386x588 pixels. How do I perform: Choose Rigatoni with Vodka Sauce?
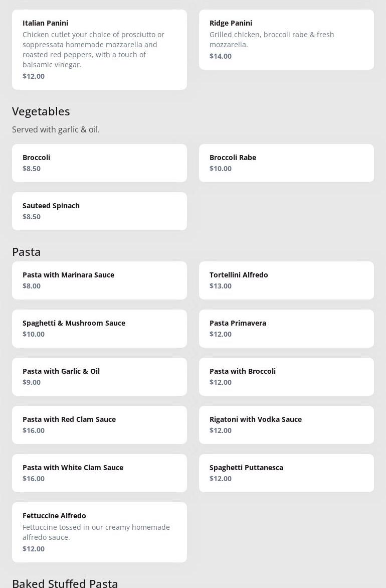pos(286,424)
